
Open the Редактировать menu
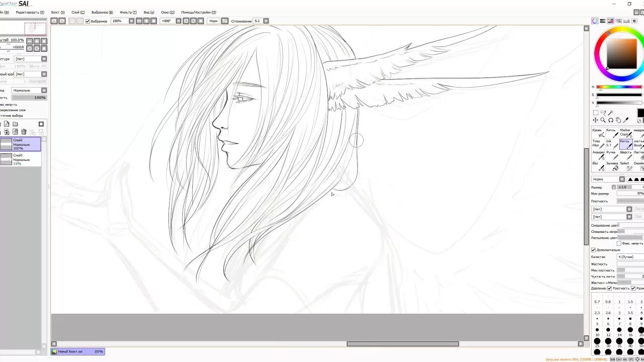point(30,13)
